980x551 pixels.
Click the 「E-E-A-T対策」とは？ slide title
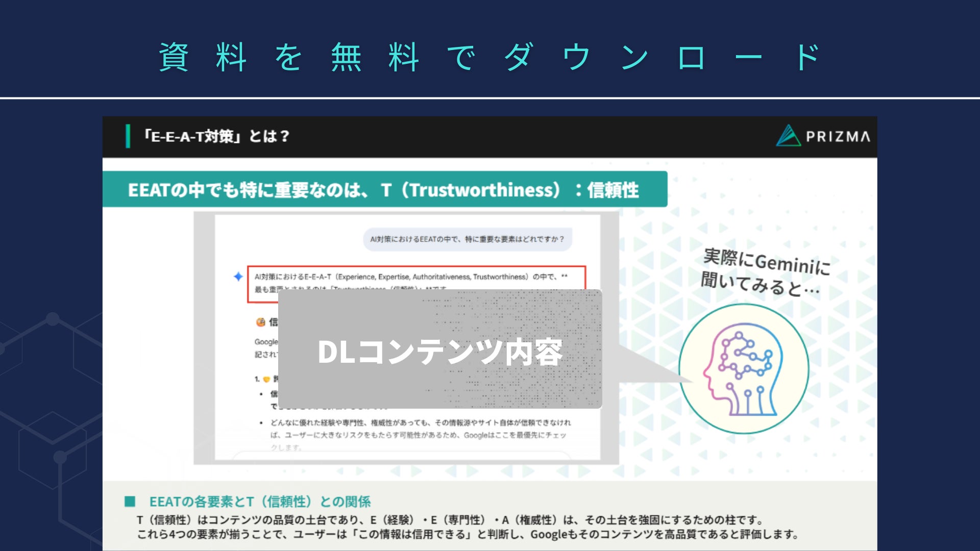point(217,136)
